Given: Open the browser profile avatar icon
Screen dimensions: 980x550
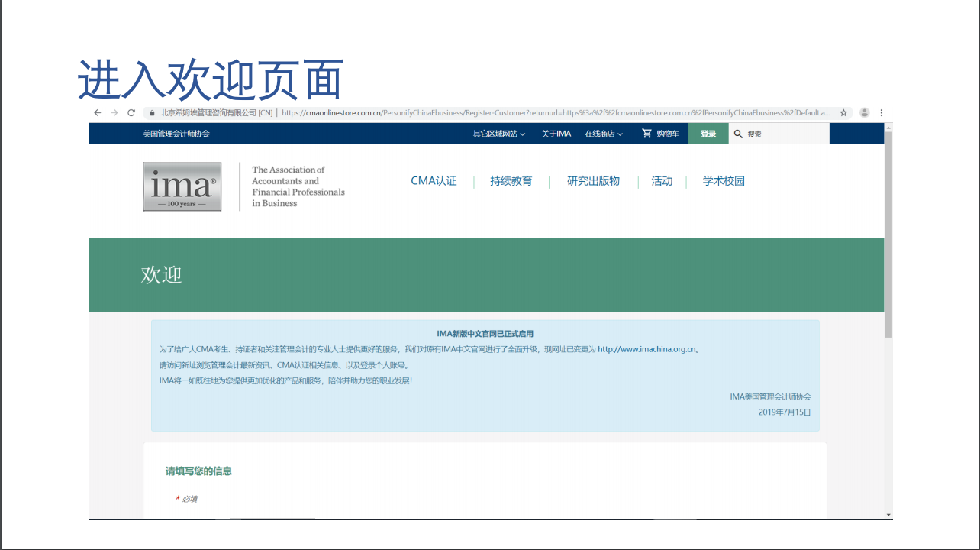Looking at the screenshot, I should [x=863, y=112].
